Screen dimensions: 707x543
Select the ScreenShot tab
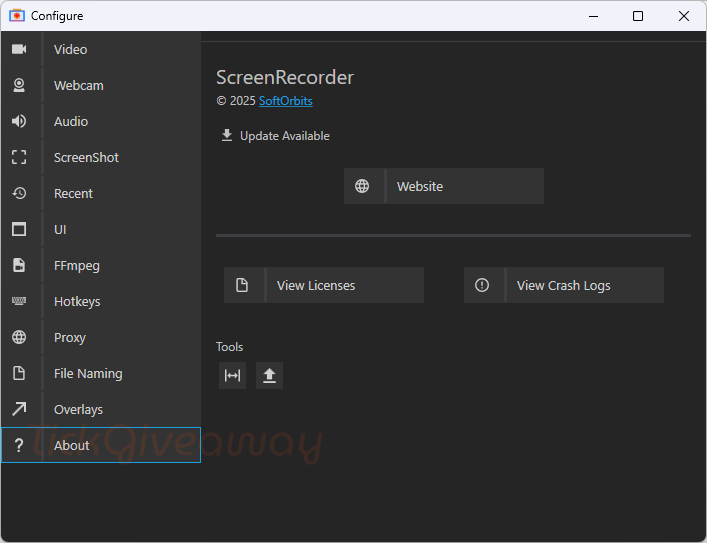(x=101, y=157)
